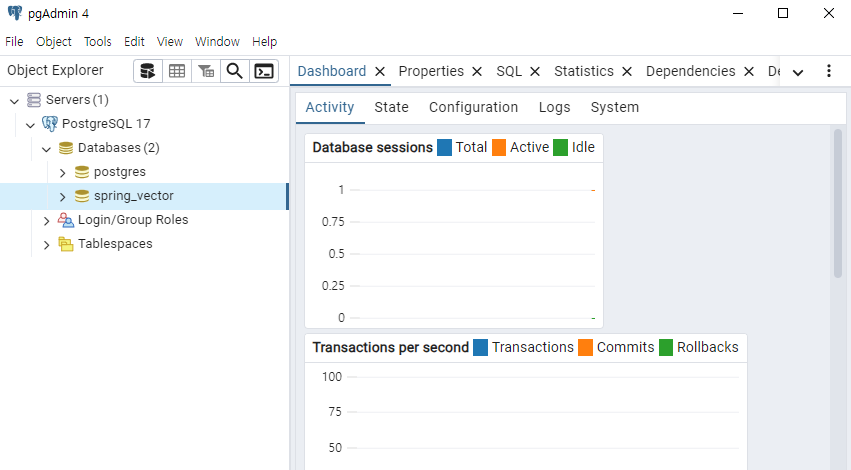Image resolution: width=851 pixels, height=470 pixels.
Task: Close the Dependencies tab
Action: (x=749, y=72)
